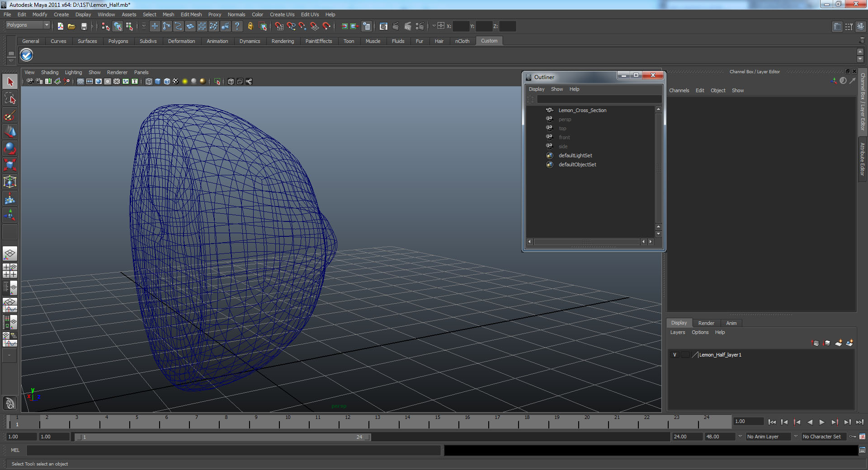Open the Render tab in Layer Editor
The width and height of the screenshot is (868, 470).
[x=706, y=323]
